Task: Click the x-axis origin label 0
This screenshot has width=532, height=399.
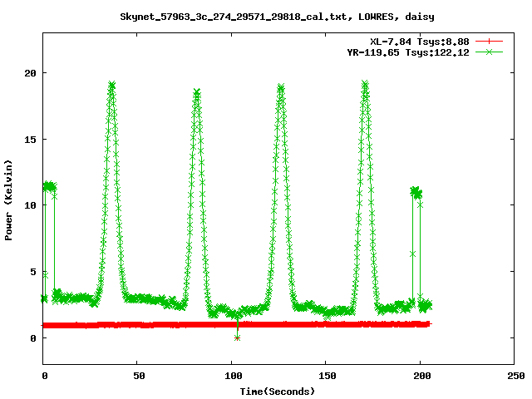Action: pos(45,376)
